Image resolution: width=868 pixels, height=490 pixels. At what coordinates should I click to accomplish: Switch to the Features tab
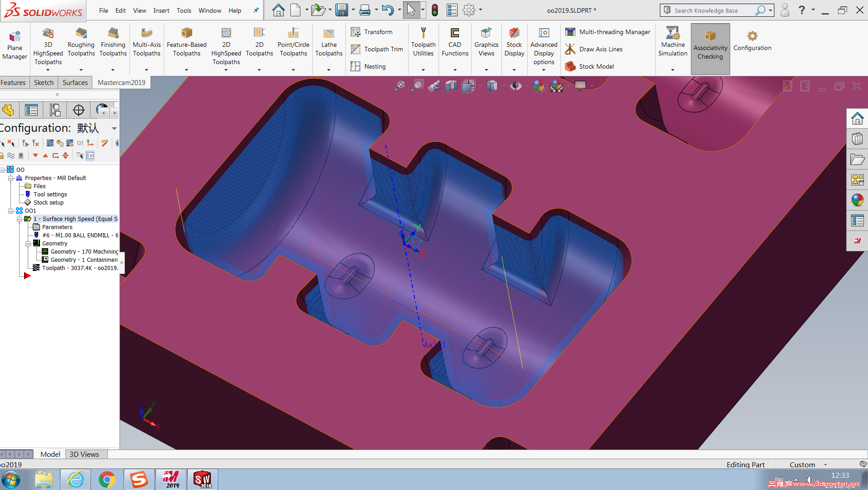[13, 82]
